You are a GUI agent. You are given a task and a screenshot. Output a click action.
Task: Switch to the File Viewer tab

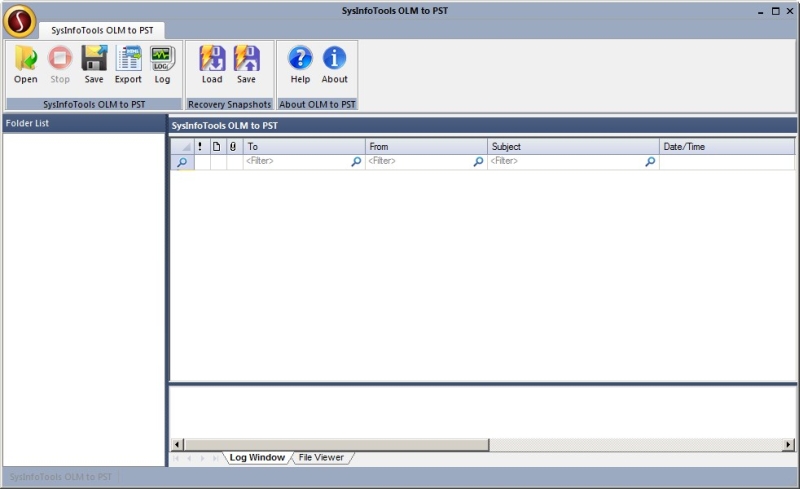click(321, 457)
